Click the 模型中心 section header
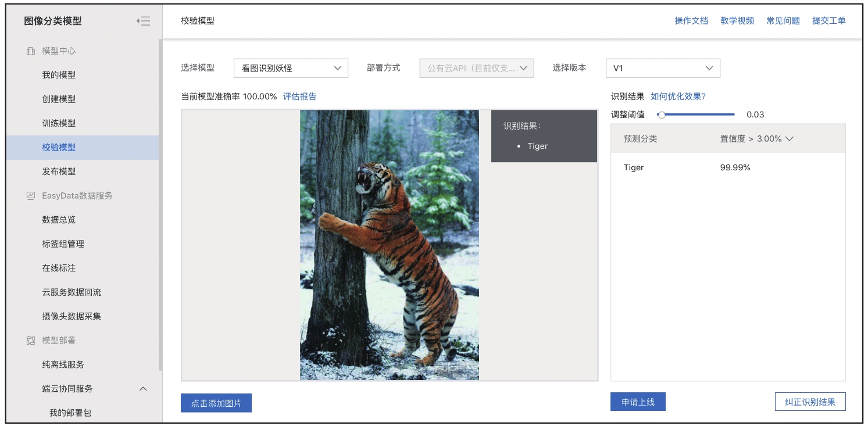 coord(59,51)
